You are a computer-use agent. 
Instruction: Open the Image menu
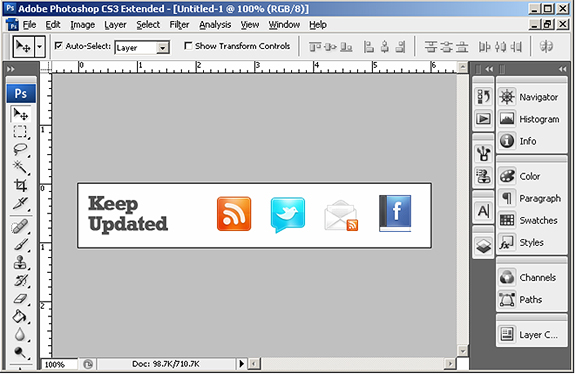(83, 25)
